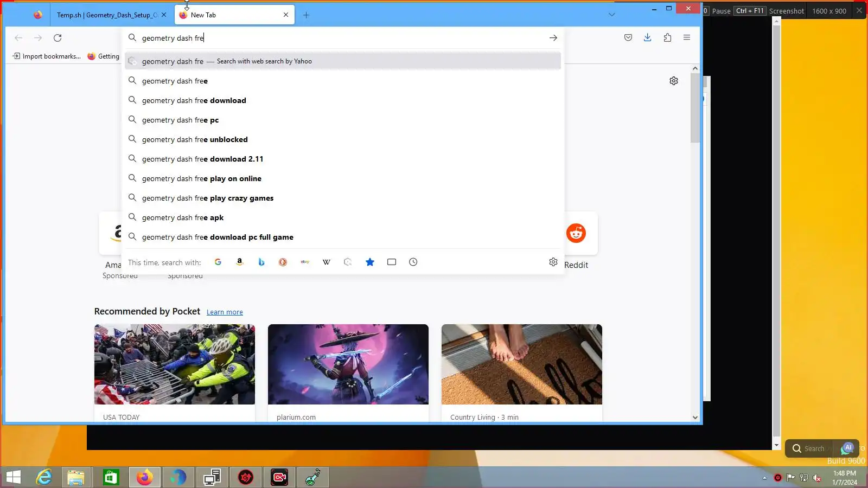Viewport: 868px width, 488px height.
Task: Close the Temp.sh Geometry_Dash_Setup tab
Action: (x=164, y=15)
